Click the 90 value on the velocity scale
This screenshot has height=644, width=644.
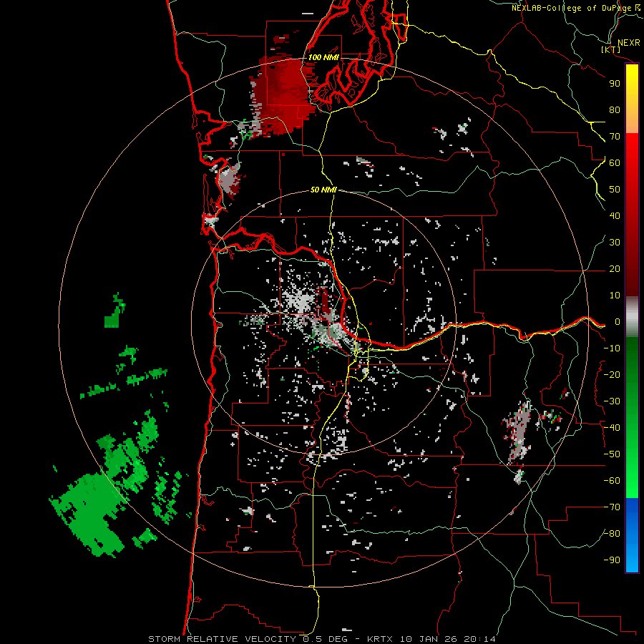615,84
